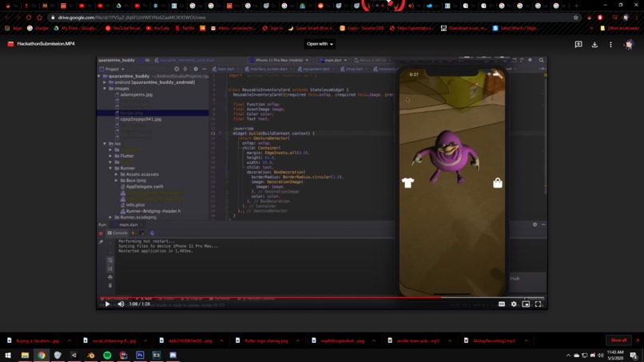Screen dimensions: 644x362
Task: Open the Netflix bookmark
Action: tap(185, 28)
